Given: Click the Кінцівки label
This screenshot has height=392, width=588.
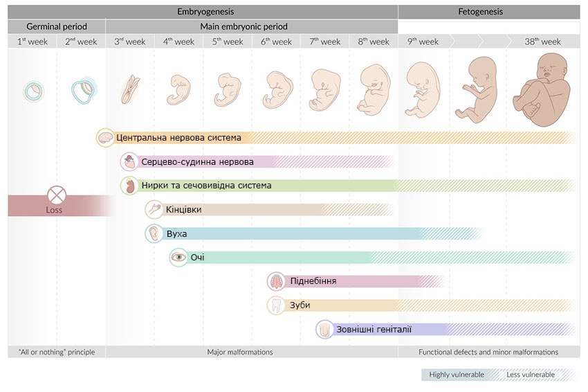Looking at the screenshot, I should (184, 210).
